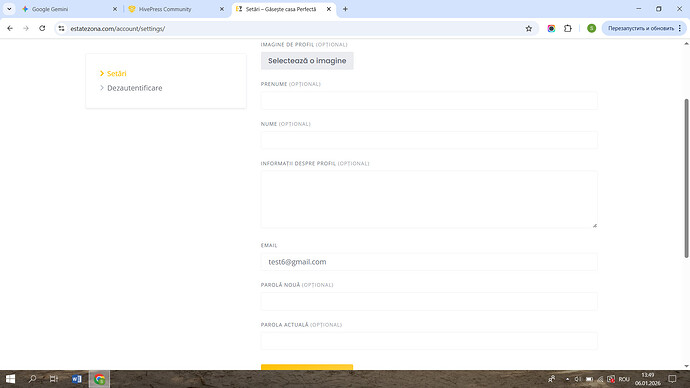Open the colorful camera extension icon
690x388 pixels.
click(x=551, y=28)
